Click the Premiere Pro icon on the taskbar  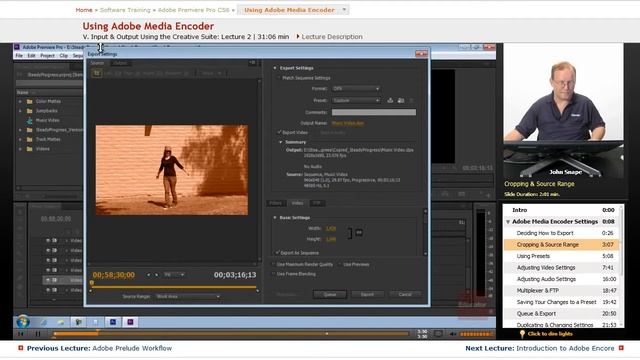point(131,322)
